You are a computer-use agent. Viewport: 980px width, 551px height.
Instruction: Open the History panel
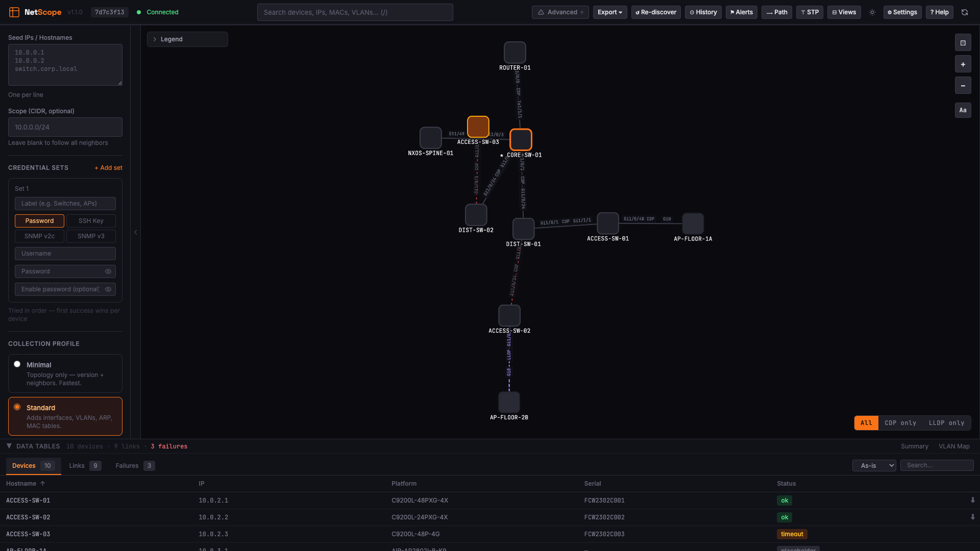(703, 12)
